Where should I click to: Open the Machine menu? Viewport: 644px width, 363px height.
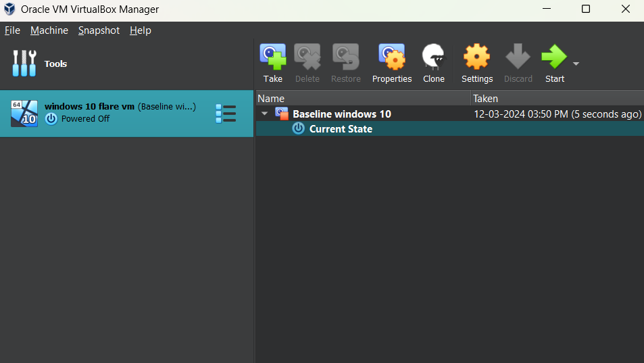[49, 30]
